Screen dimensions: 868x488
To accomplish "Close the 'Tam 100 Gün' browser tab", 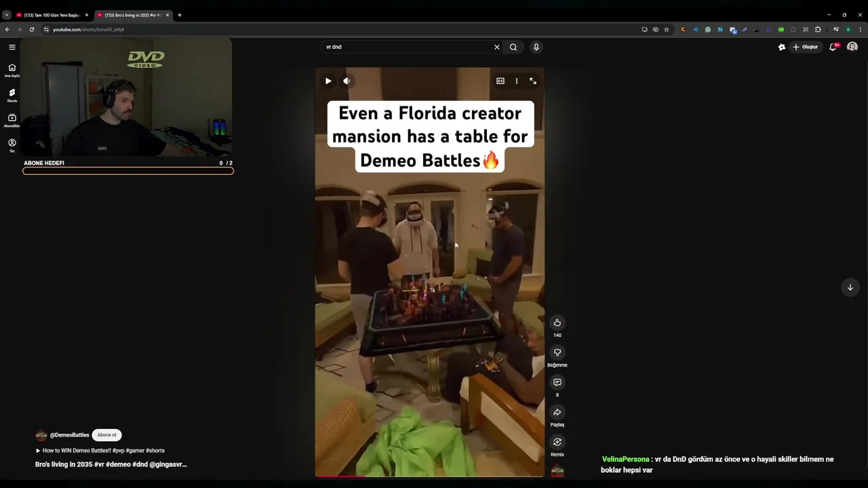I will click(x=87, y=15).
